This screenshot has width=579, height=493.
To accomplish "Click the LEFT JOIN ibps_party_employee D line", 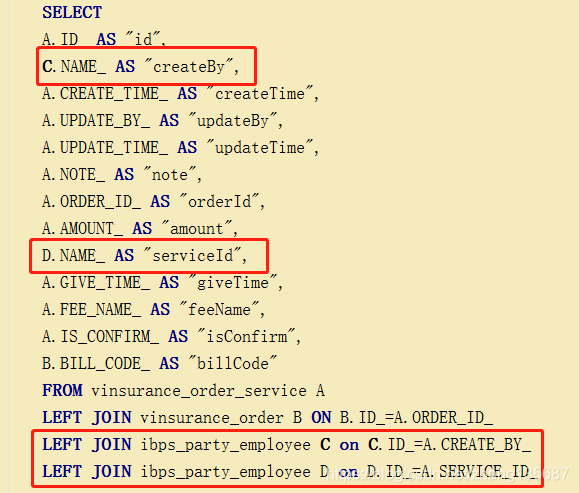I will point(290,472).
